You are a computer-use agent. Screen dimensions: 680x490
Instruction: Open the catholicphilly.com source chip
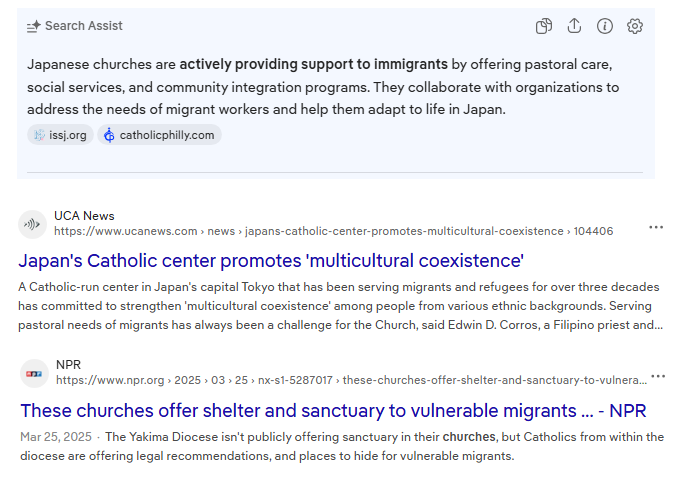tap(159, 135)
